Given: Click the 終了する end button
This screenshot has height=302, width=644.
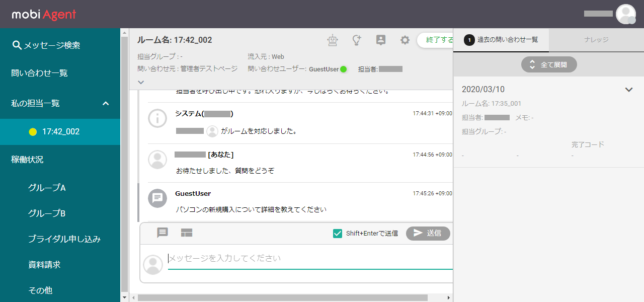Looking at the screenshot, I should click(436, 40).
